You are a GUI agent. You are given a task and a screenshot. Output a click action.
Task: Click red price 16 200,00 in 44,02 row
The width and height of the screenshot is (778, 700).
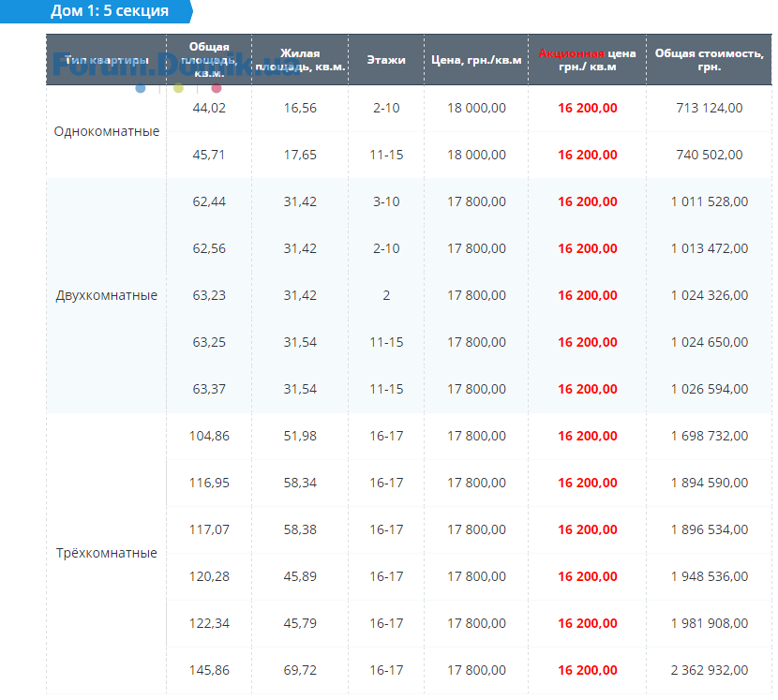pyautogui.click(x=588, y=108)
